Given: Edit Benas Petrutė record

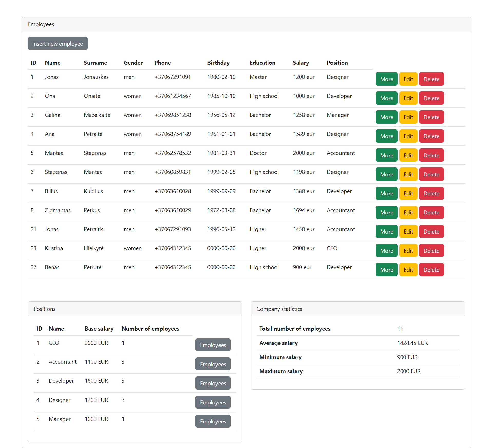Looking at the screenshot, I should (x=408, y=269).
